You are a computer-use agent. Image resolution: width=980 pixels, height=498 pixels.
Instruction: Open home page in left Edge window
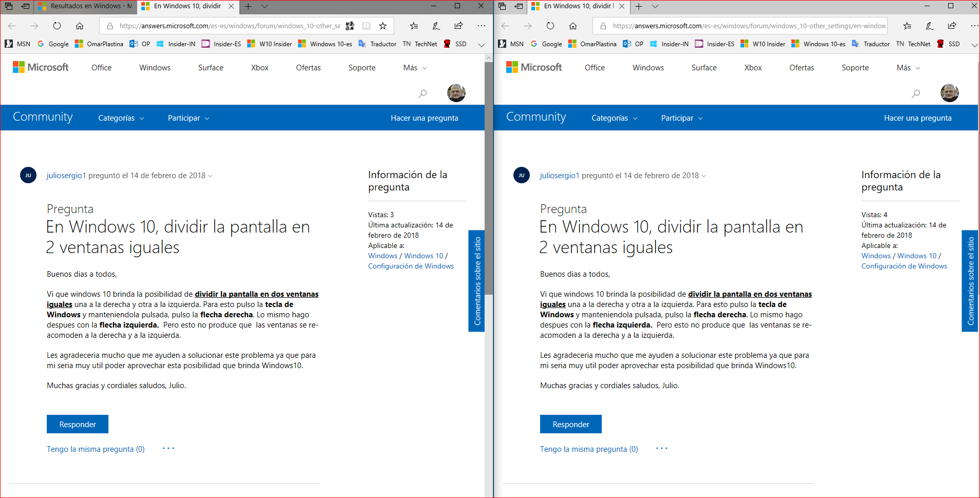click(80, 26)
